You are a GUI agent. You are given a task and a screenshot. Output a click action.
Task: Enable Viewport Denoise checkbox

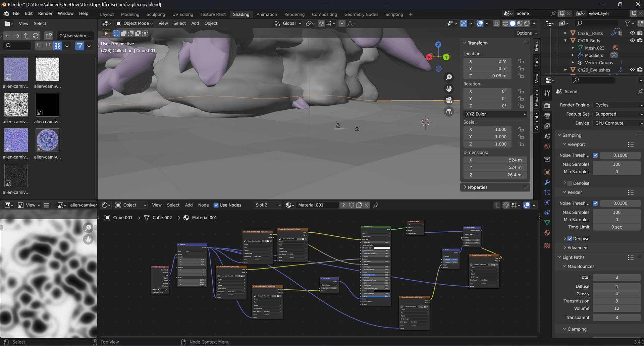(570, 183)
